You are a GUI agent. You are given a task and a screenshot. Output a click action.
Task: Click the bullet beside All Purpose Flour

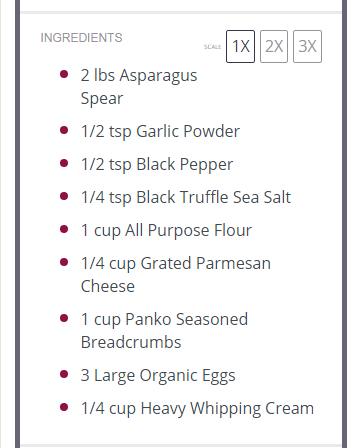pos(64,229)
